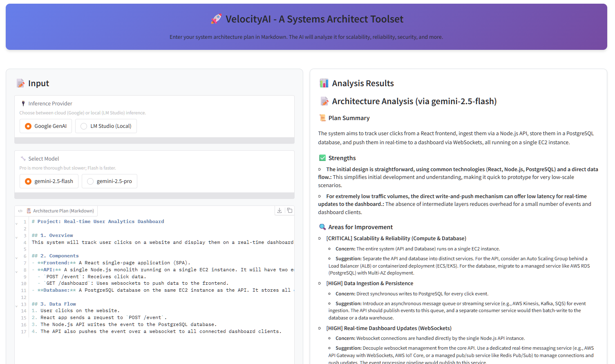Collapse the Components section fold at line 6
Image resolution: width=615 pixels, height=364 pixels.
pyautogui.click(x=16, y=258)
